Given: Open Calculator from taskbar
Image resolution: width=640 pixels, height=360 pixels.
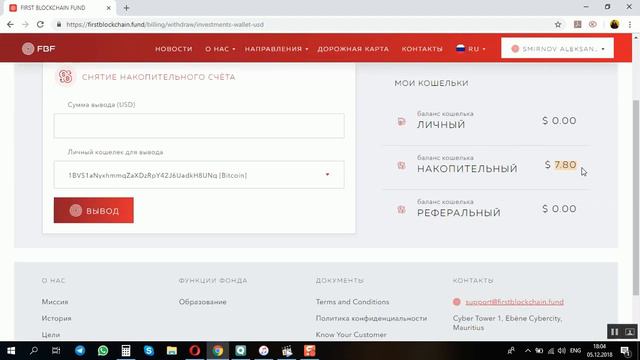Looking at the screenshot, I should point(126,351).
